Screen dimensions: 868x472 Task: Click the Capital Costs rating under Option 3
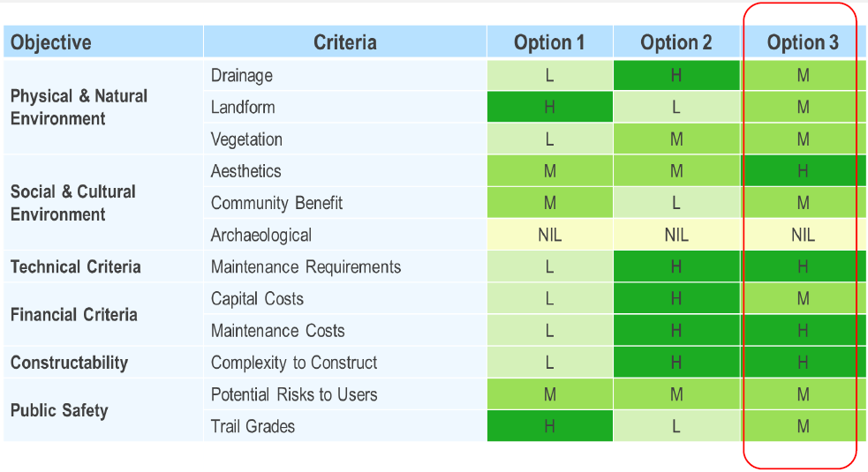(x=803, y=299)
